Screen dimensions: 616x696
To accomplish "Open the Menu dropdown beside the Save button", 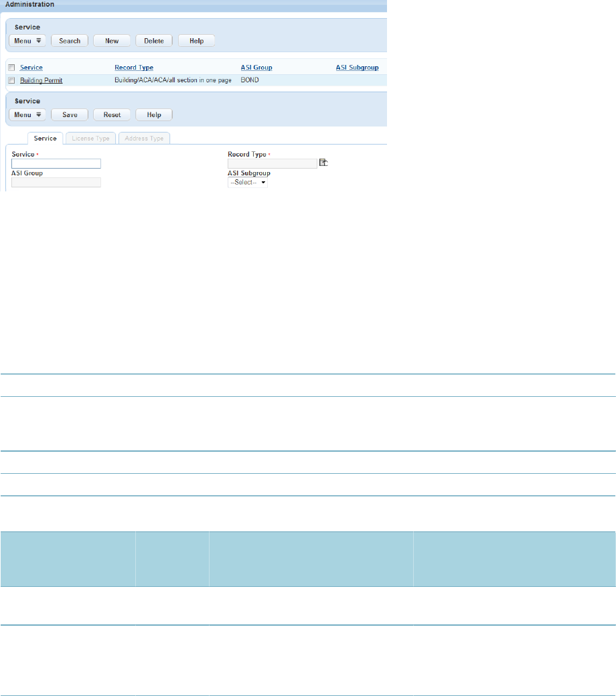I will click(x=27, y=115).
